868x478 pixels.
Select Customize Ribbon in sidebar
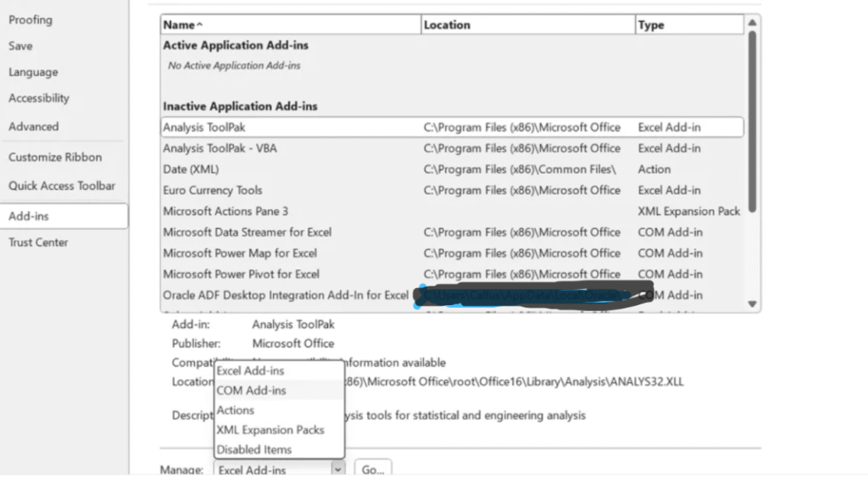click(x=55, y=157)
